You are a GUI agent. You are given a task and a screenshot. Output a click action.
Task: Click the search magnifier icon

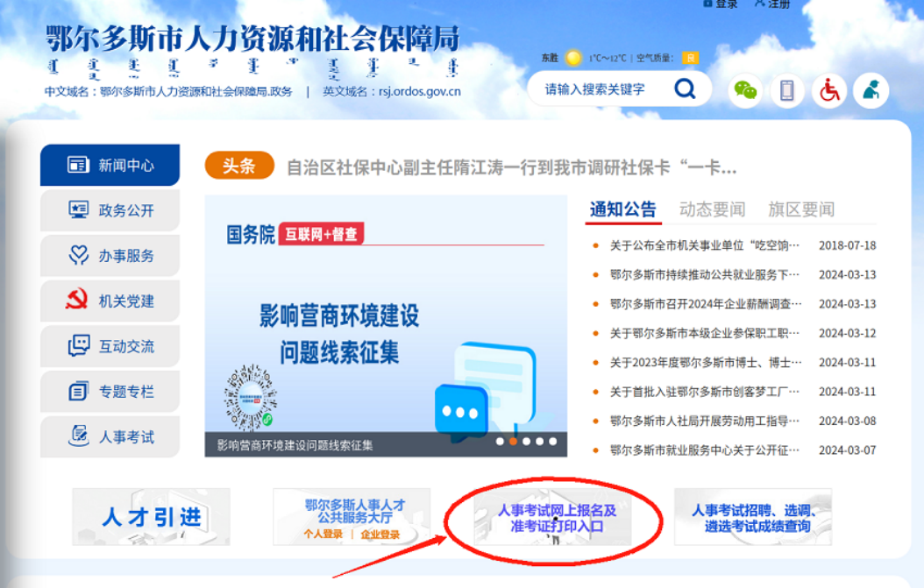685,89
